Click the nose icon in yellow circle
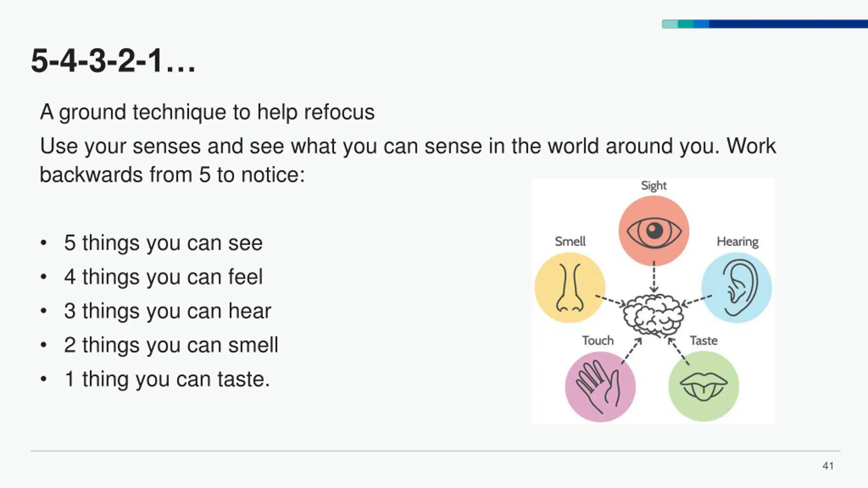The width and height of the screenshot is (868, 488). pos(570,288)
